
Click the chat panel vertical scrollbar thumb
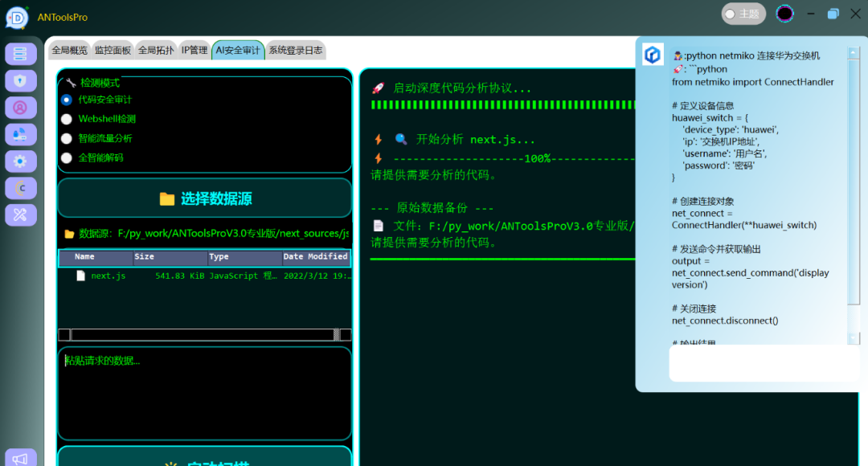[x=853, y=181]
